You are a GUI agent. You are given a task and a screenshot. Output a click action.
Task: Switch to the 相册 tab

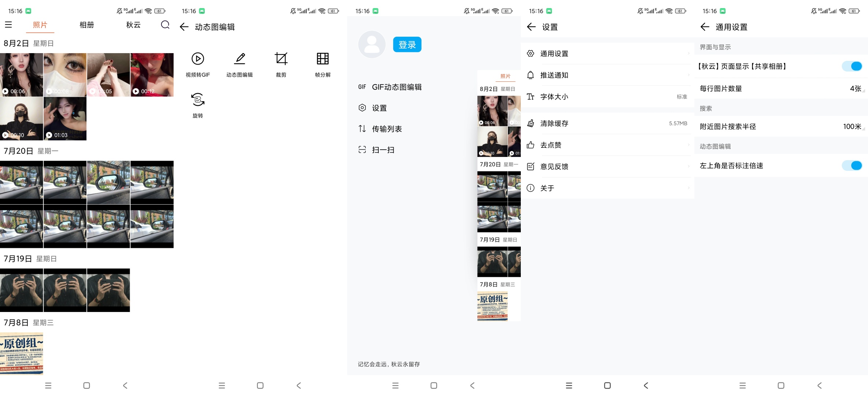[87, 25]
